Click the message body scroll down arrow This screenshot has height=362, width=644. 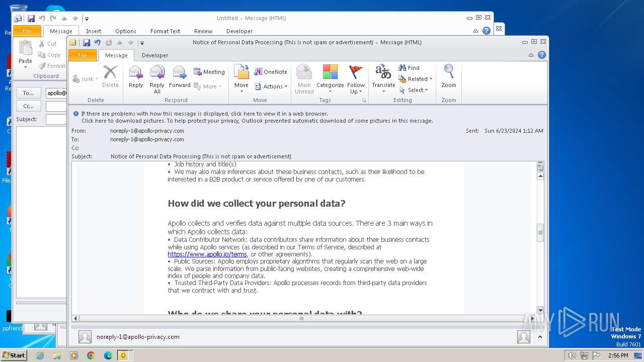540,310
